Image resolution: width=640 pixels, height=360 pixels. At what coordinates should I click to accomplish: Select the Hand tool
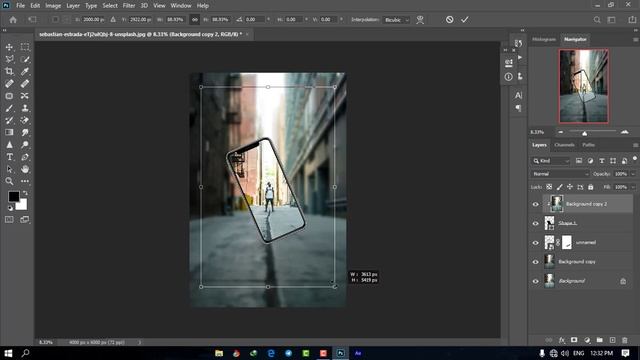(25, 169)
